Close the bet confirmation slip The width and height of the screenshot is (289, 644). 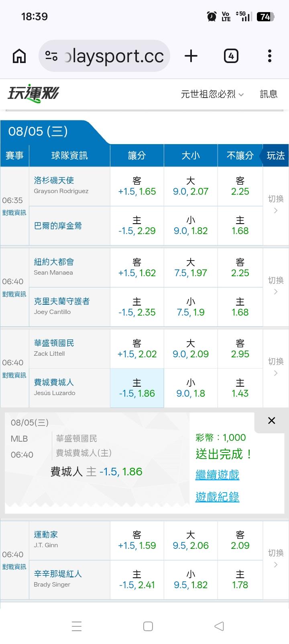[x=272, y=420]
